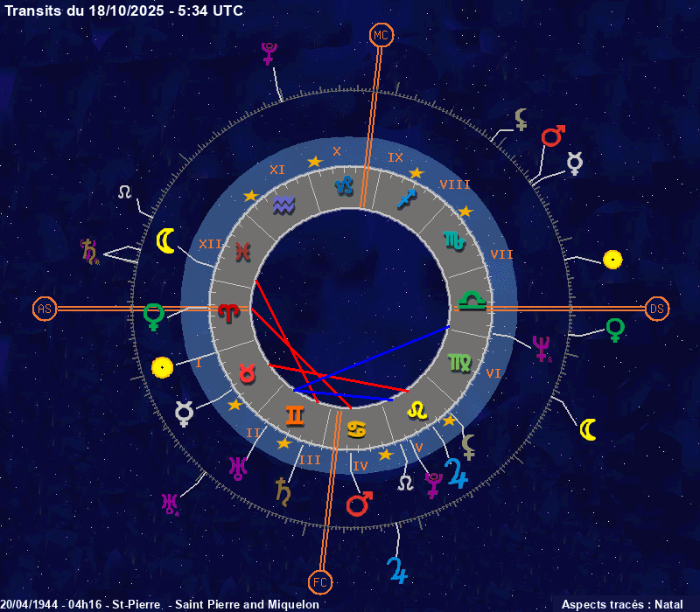Select the AS ascendant marker circle

coord(45,309)
